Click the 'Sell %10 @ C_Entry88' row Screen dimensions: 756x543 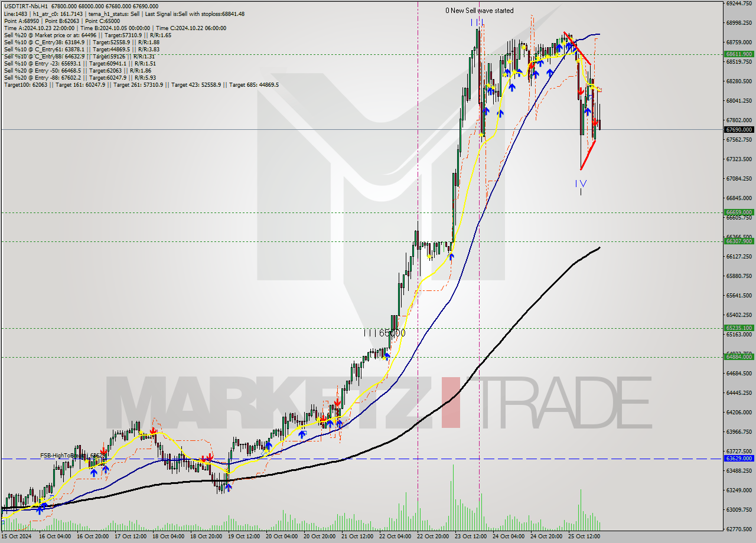pyautogui.click(x=79, y=56)
